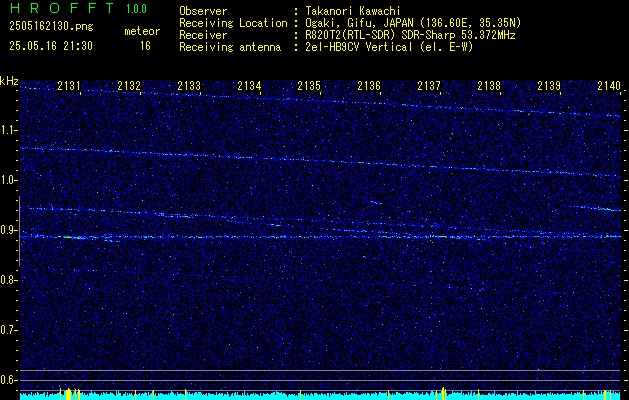Select the R820T2(RTL-SDR) SDR-Sharp 53.372MHz text
629x400 pixels.
[410, 35]
